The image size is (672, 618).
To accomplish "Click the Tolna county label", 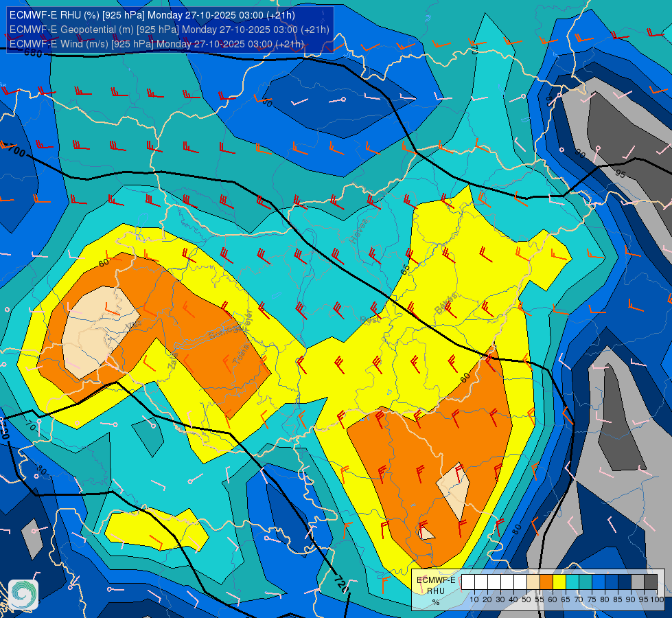I will (x=240, y=354).
